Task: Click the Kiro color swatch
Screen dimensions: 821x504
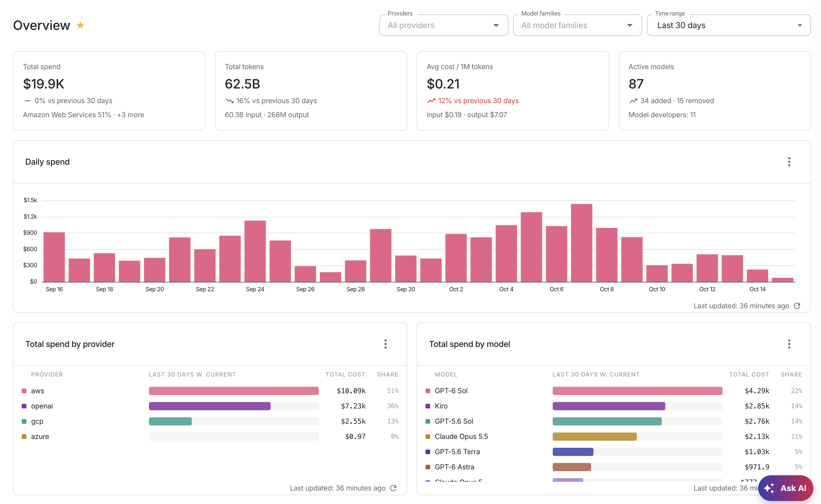Action: click(428, 406)
